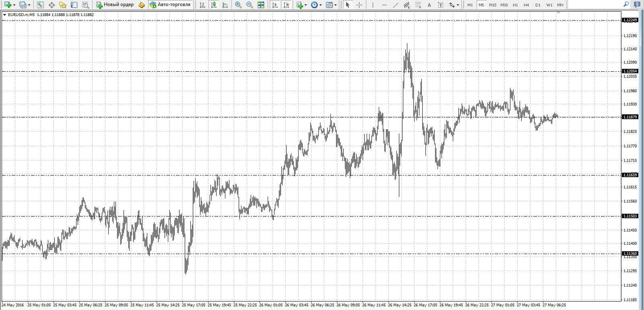Select the text label tool
This screenshot has width=644, height=310.
click(440, 5)
